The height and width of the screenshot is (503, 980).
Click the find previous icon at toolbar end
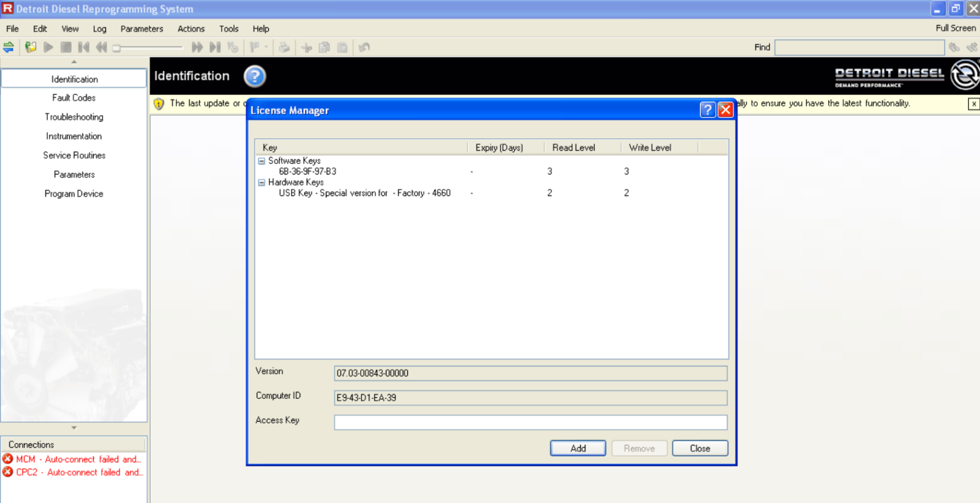(x=972, y=47)
